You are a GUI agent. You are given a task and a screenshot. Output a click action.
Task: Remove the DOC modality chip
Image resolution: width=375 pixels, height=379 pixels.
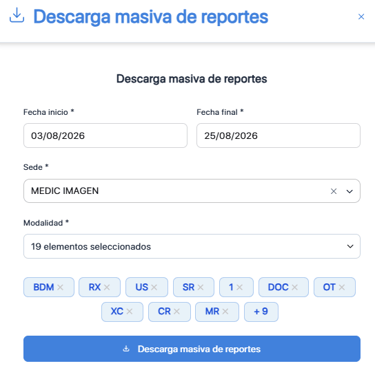[x=295, y=287]
